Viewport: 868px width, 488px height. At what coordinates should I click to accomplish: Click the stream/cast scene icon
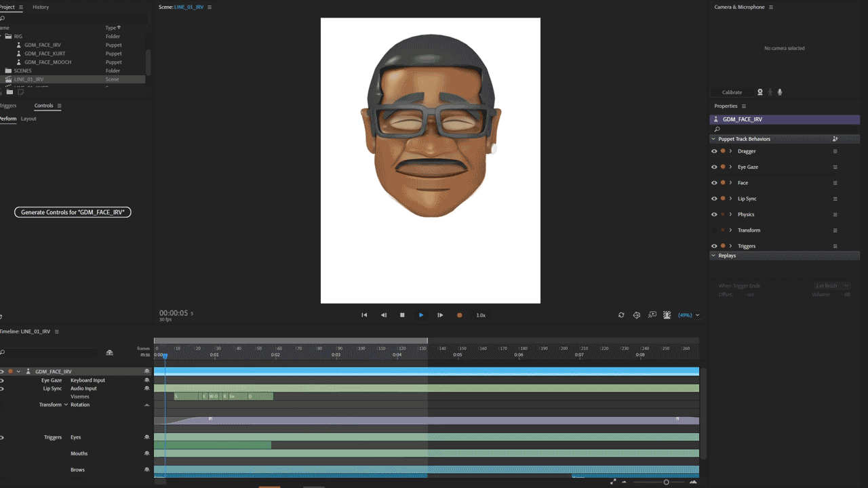click(x=652, y=315)
